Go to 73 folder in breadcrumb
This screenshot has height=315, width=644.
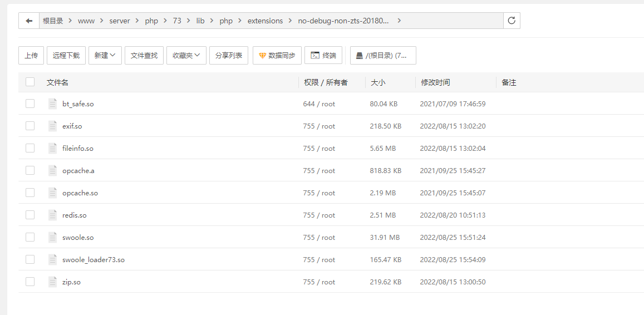click(x=177, y=21)
